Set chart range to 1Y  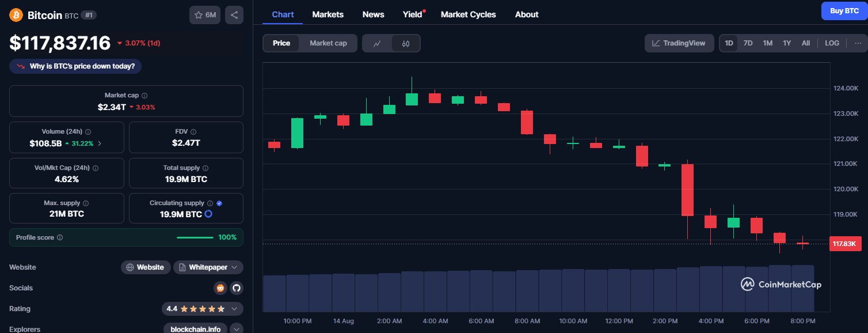pyautogui.click(x=787, y=43)
